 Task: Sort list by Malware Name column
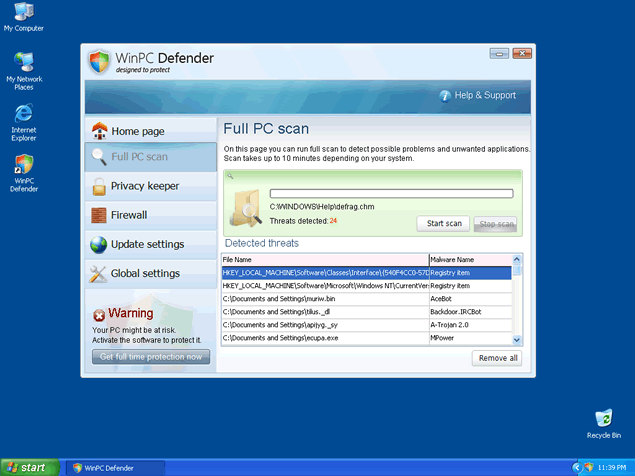click(x=468, y=259)
